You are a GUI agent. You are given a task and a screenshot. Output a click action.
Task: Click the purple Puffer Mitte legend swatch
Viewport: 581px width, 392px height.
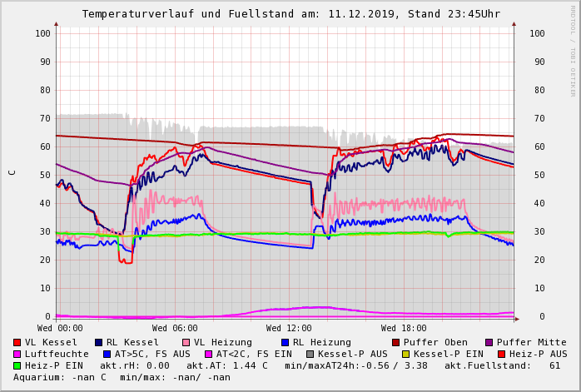[489, 342]
